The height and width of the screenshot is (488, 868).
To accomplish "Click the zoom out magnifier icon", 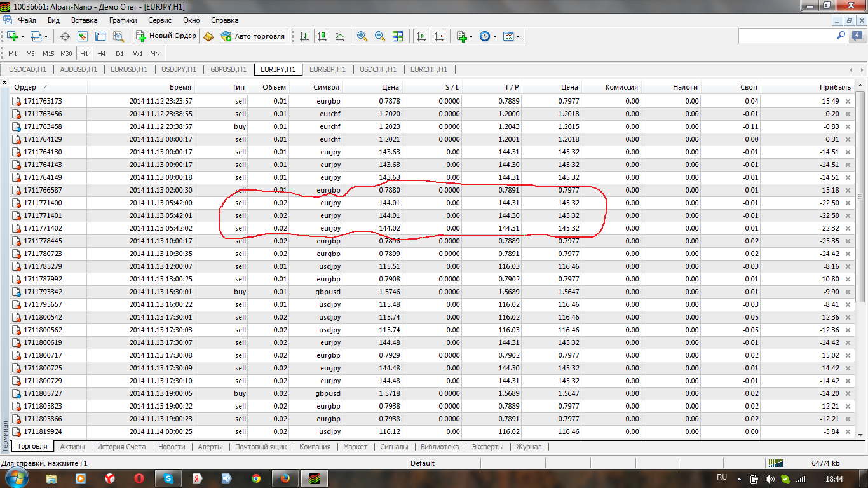I will point(380,36).
